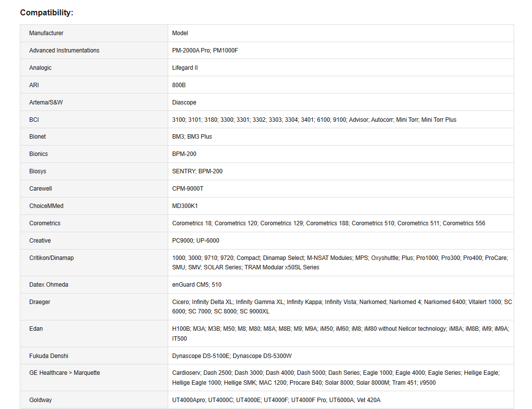Click the Model column header

tap(180, 33)
